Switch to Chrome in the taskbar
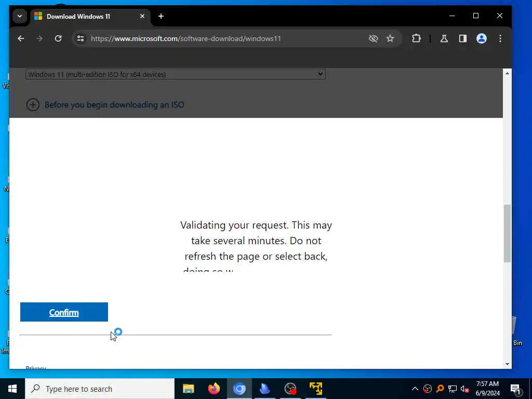Screen dimensions: 532x399 click(x=239, y=389)
